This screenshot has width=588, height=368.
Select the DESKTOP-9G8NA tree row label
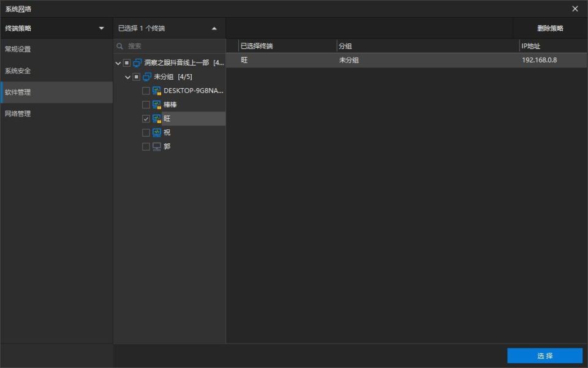pos(194,91)
